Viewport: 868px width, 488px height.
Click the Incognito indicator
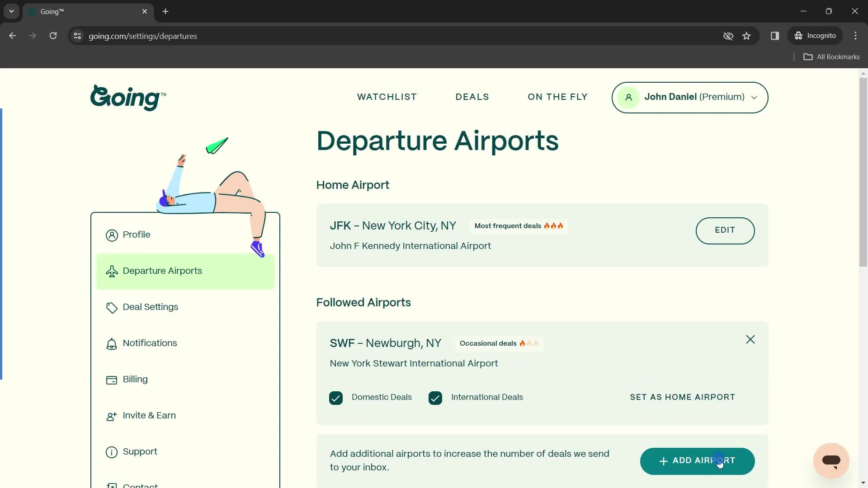[x=815, y=36]
